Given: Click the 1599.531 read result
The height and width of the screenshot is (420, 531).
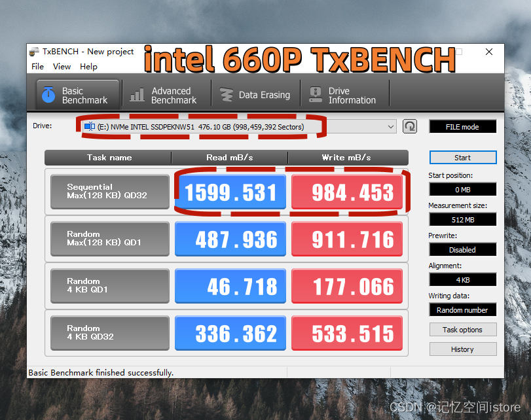Looking at the screenshot, I should pyautogui.click(x=230, y=192).
